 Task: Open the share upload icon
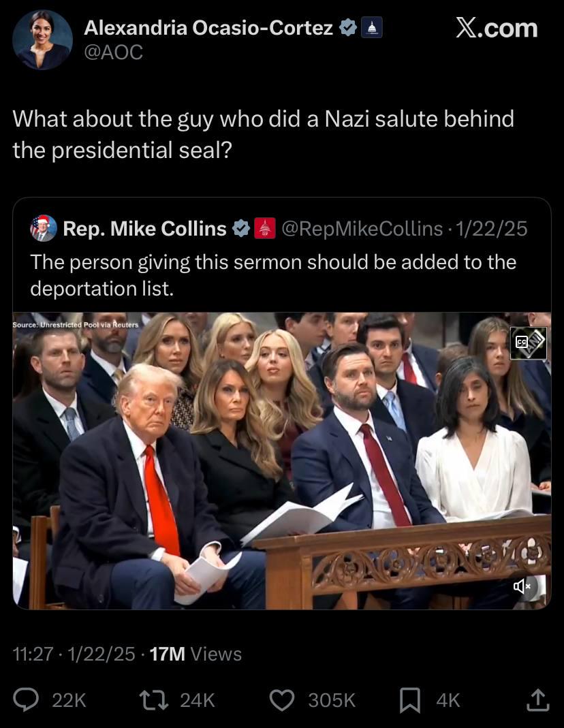click(537, 700)
